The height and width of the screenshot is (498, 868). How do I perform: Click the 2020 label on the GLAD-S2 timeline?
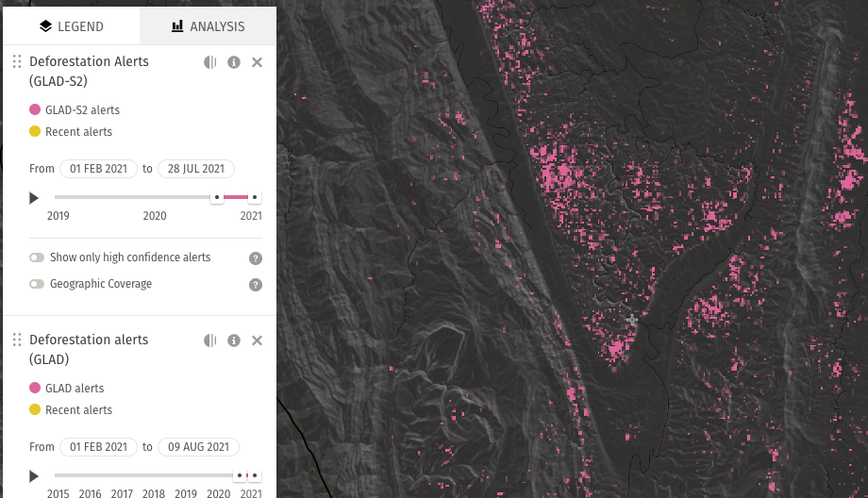point(155,216)
